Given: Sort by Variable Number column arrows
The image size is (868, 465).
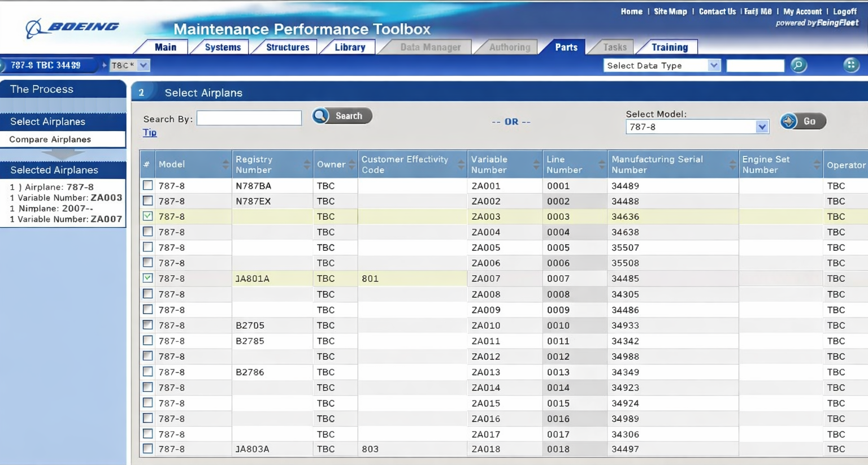Looking at the screenshot, I should coord(536,164).
